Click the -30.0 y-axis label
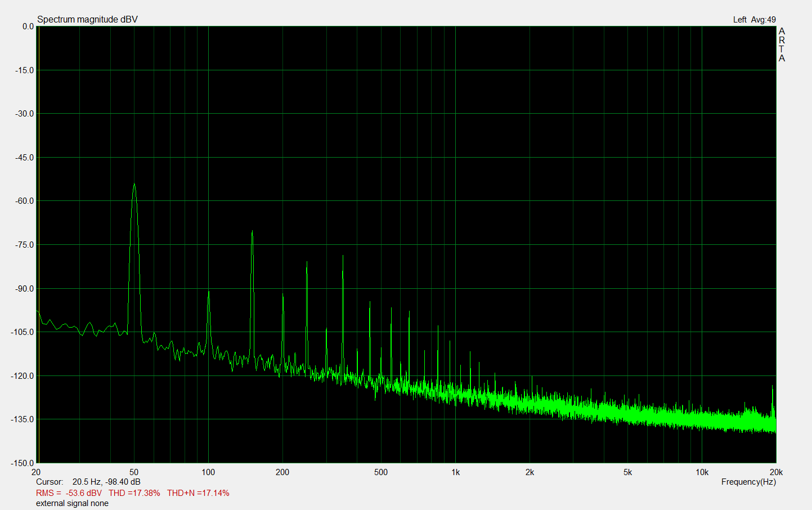Image resolution: width=812 pixels, height=510 pixels. [25, 114]
